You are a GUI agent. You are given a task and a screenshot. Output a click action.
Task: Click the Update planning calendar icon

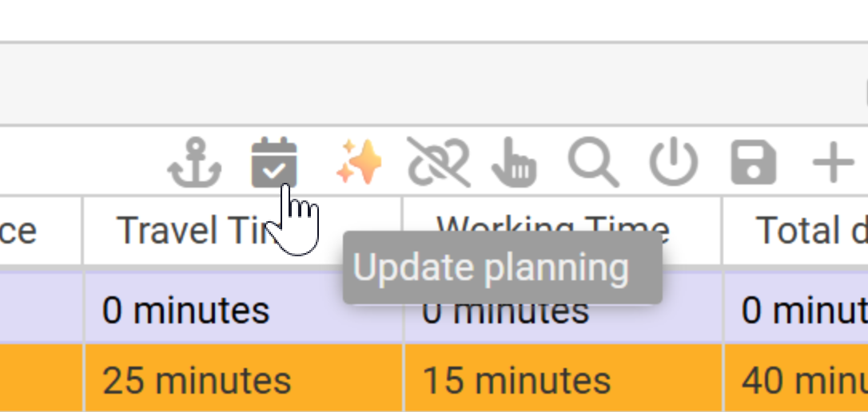274,162
